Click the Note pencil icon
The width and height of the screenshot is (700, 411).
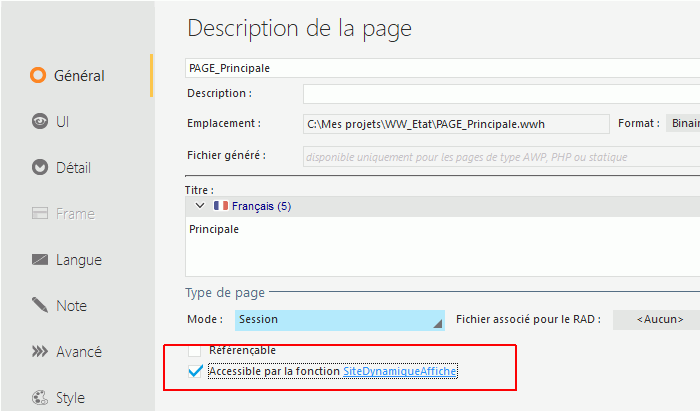[40, 305]
